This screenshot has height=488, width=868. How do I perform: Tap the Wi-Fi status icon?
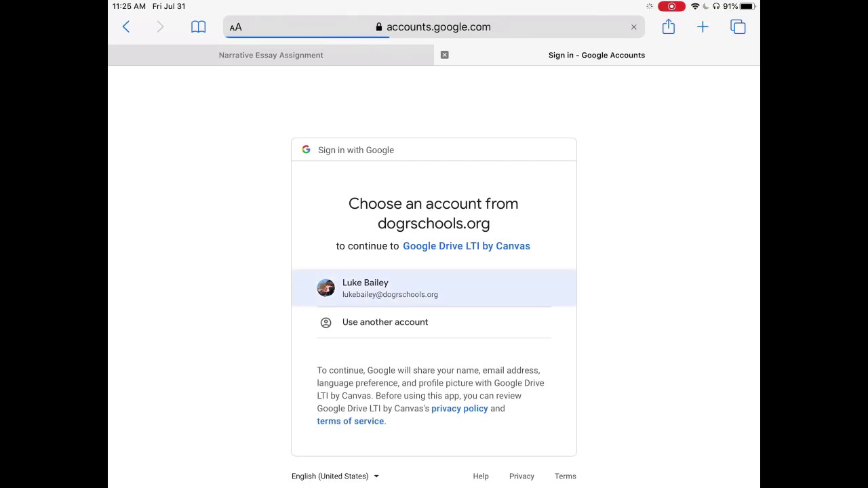pos(695,7)
